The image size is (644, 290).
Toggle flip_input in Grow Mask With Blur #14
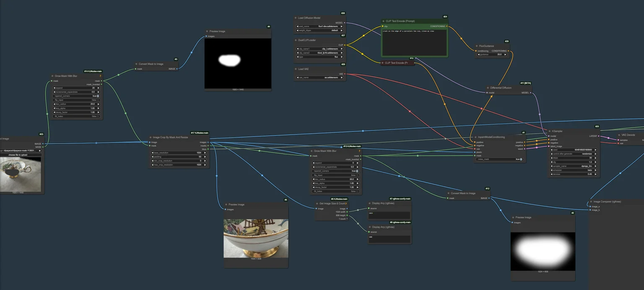point(77,100)
